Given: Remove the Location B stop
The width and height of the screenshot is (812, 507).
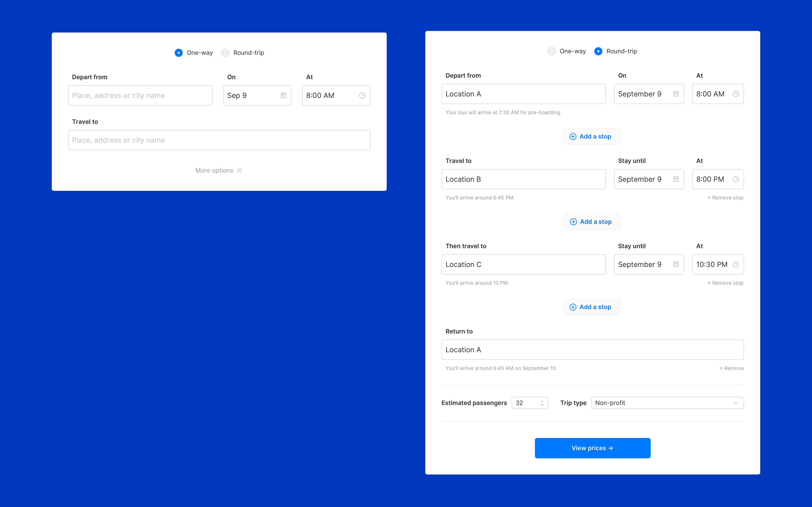Looking at the screenshot, I should [725, 198].
